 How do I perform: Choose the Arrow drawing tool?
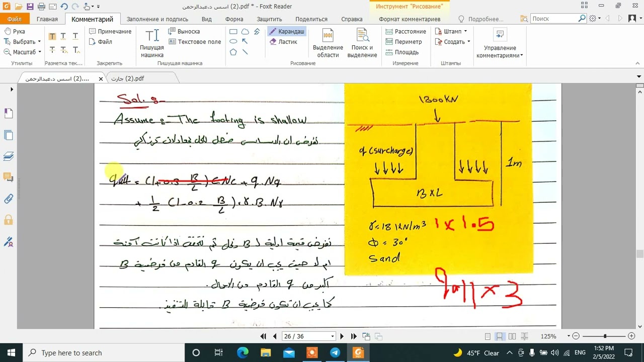tap(245, 42)
